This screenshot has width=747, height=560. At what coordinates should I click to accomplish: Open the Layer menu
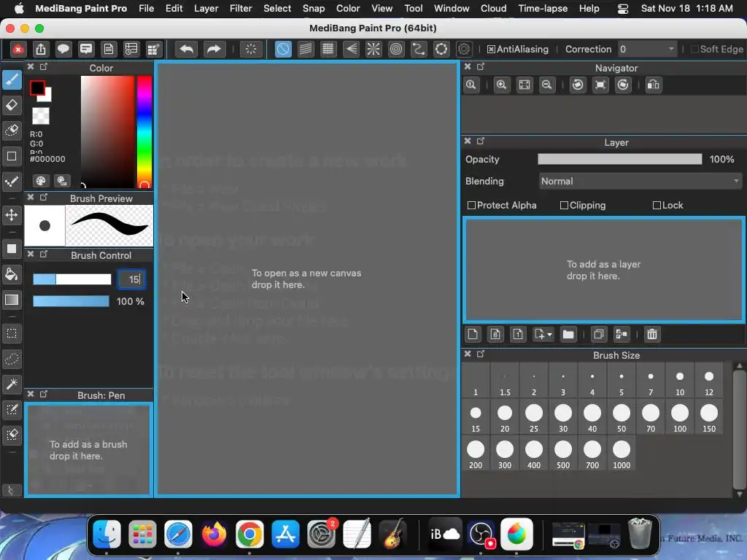point(206,8)
